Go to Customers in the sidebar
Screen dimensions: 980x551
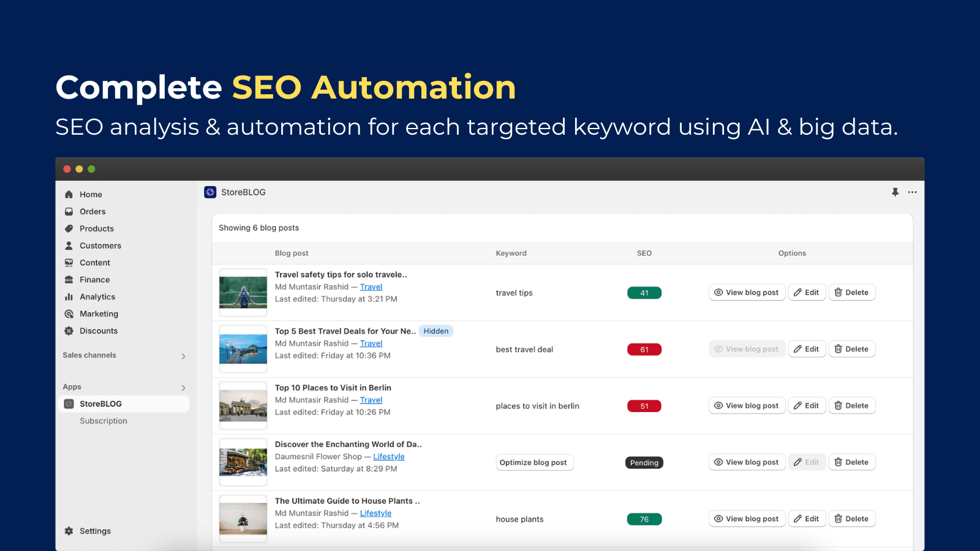click(100, 246)
